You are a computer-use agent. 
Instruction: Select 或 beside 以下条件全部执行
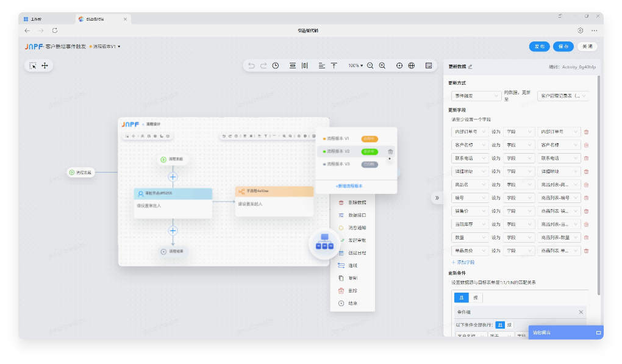509,325
